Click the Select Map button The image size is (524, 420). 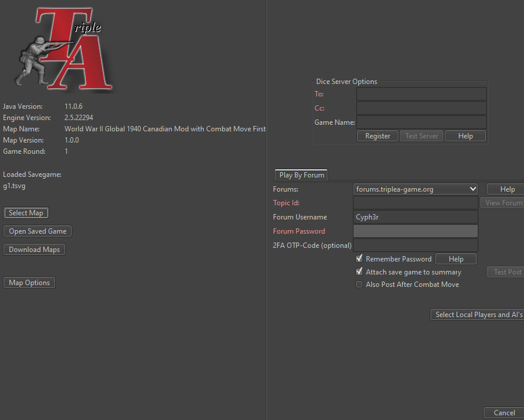26,213
